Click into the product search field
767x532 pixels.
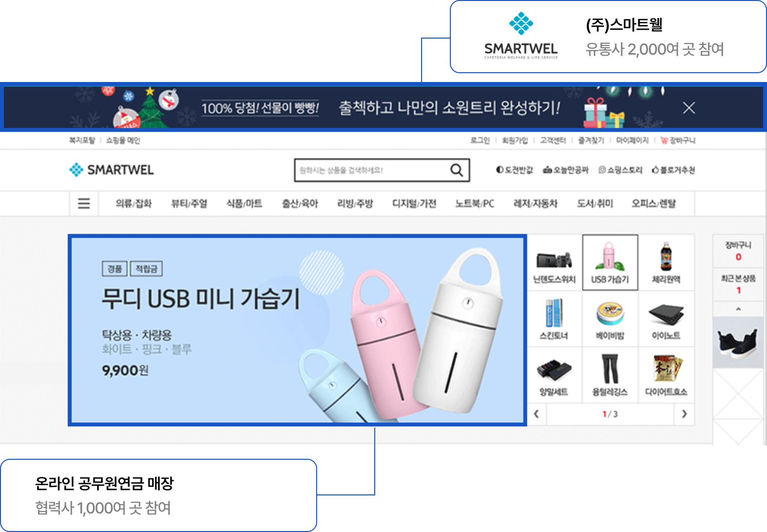pos(372,170)
